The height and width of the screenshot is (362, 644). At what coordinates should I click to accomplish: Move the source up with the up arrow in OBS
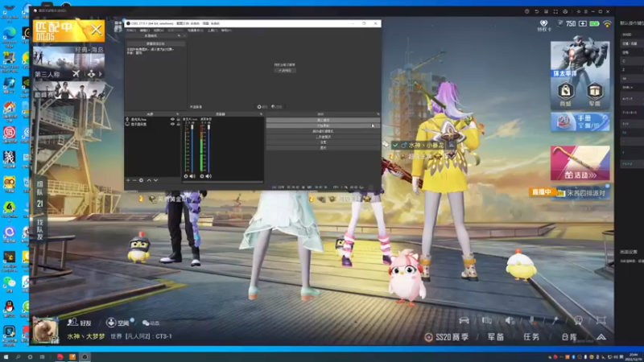pos(149,180)
